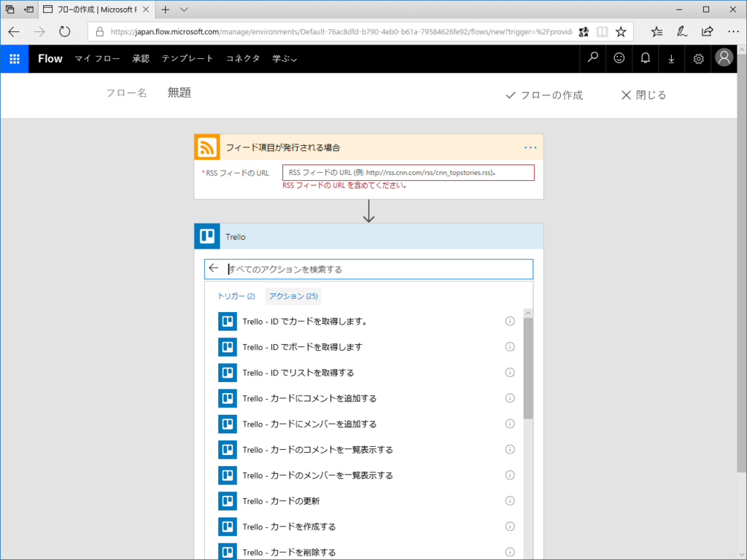The height and width of the screenshot is (560, 747).
Task: Click the RSS feed trigger icon
Action: coord(206,147)
